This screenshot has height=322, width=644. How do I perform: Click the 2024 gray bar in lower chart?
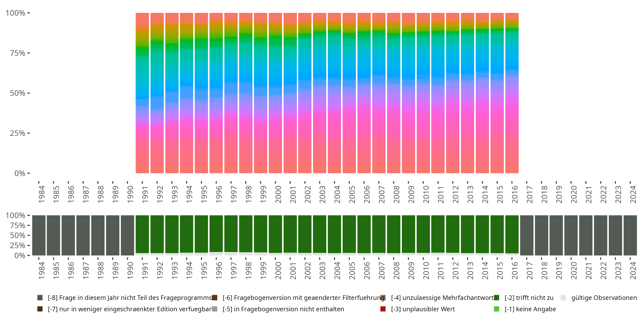(x=630, y=235)
